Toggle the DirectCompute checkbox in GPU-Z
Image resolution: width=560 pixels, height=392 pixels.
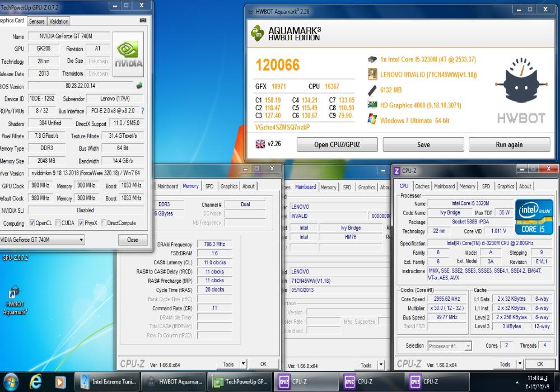pos(104,223)
